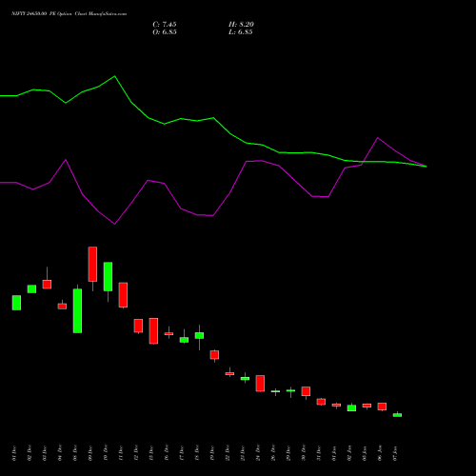Click the purple line's peak above green line
Viewport: 476px width, 476px height.
click(377, 138)
